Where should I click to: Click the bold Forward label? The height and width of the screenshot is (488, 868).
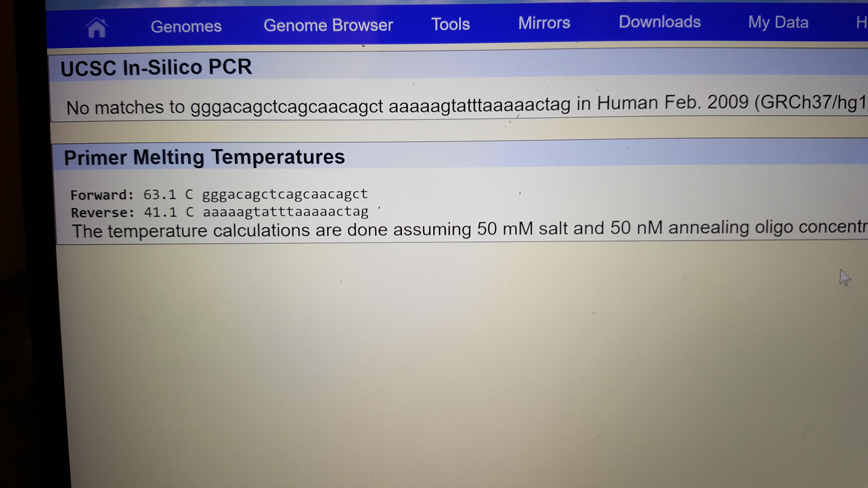[x=102, y=195]
